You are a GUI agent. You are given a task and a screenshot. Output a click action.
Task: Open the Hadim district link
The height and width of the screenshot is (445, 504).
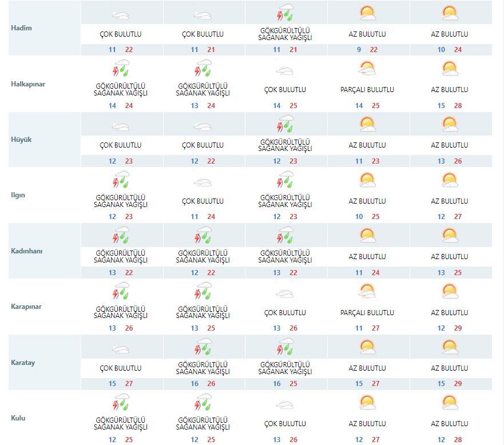tap(21, 28)
